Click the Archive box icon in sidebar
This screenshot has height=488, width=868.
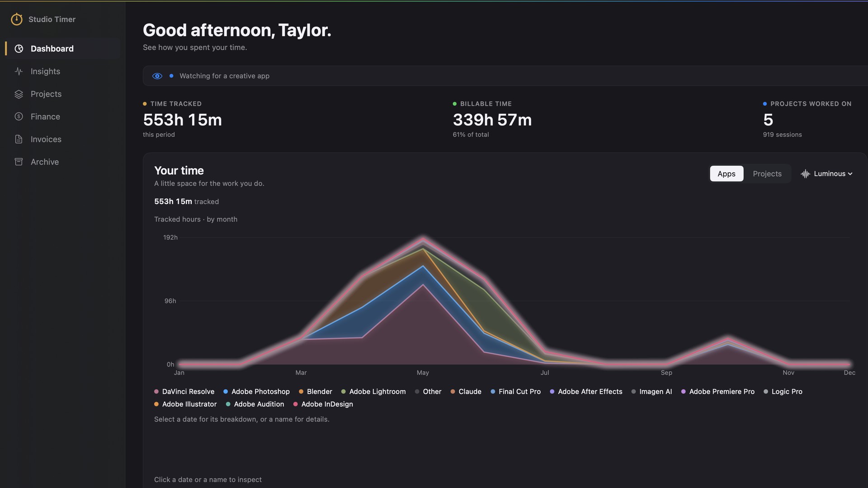point(19,162)
